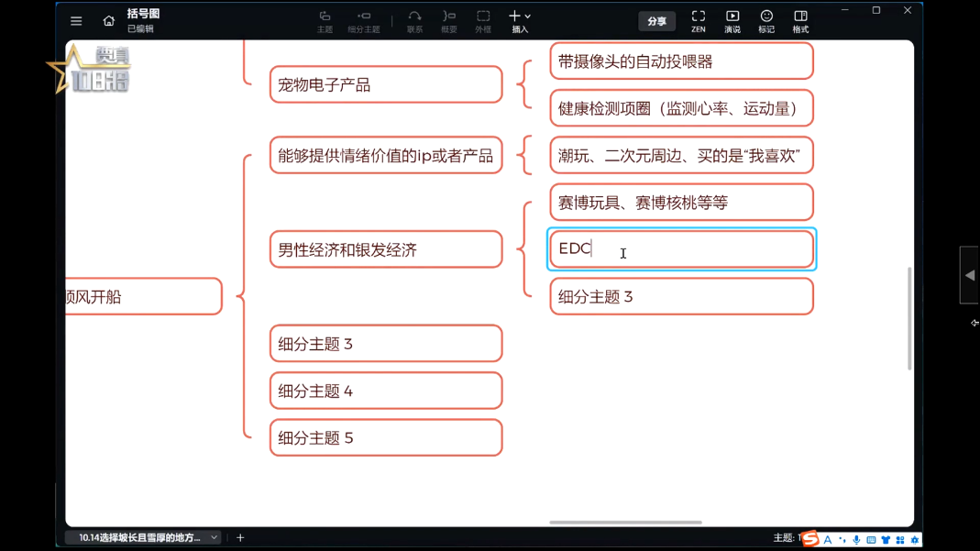Expand the side panel arrow on right edge
Screen dimensions: 980x551
(969, 275)
